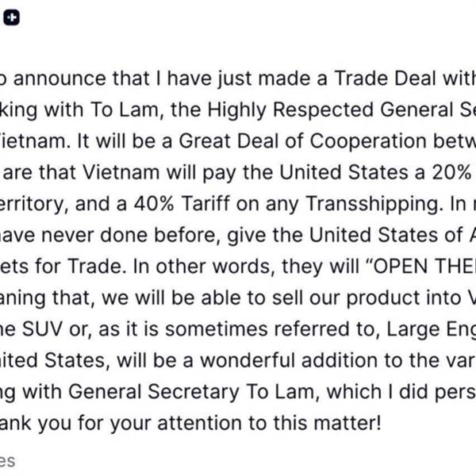This screenshot has width=476, height=476.
Task: Click the word "SUV" in the post
Action: click(x=42, y=329)
